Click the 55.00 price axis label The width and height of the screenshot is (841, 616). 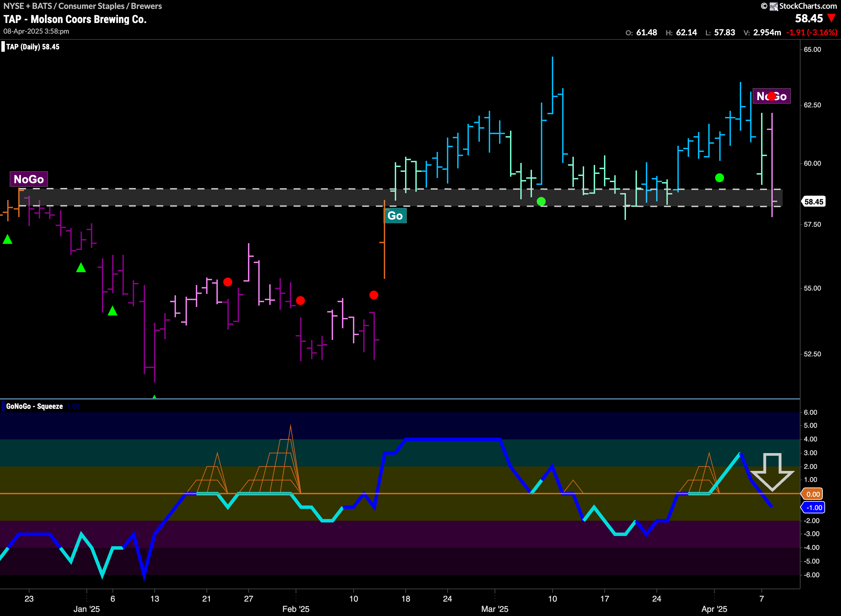[812, 288]
